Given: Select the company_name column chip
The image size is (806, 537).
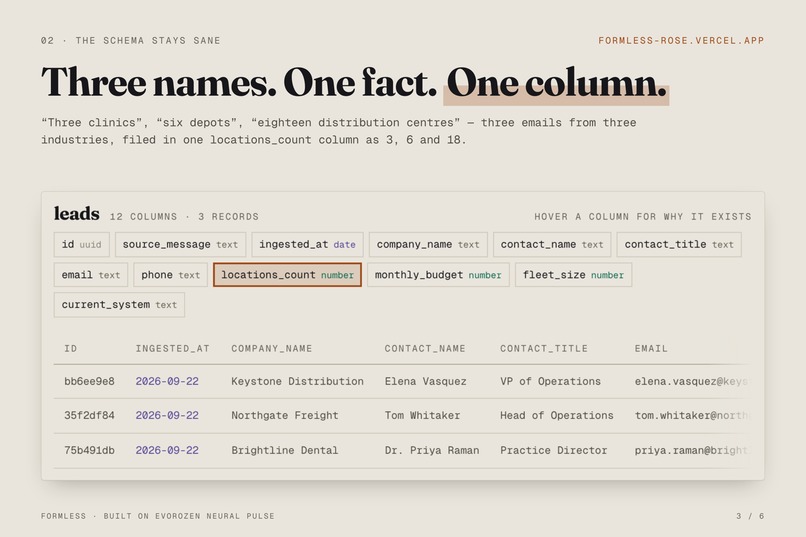Looking at the screenshot, I should click(x=428, y=245).
